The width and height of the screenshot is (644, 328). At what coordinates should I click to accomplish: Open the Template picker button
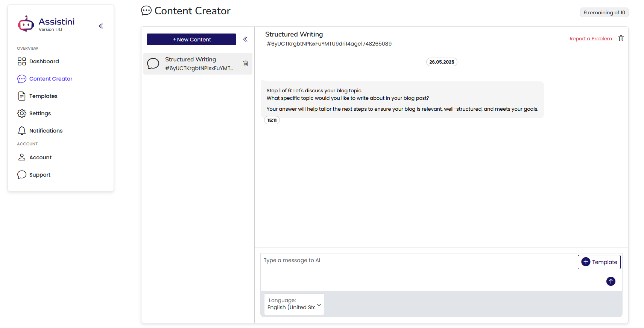599,262
